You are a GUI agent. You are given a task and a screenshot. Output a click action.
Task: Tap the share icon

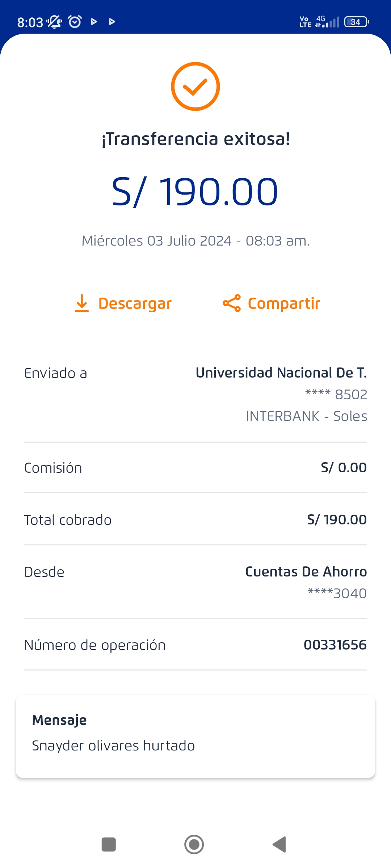tap(232, 303)
